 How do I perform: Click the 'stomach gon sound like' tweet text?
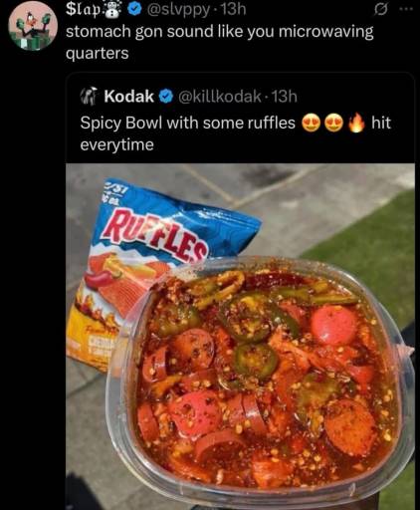tap(220, 42)
